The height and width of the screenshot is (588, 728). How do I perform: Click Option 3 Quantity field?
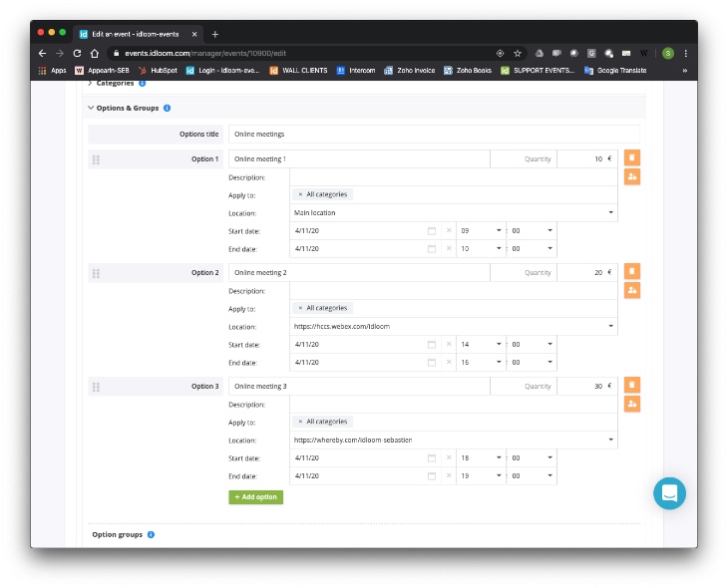524,386
